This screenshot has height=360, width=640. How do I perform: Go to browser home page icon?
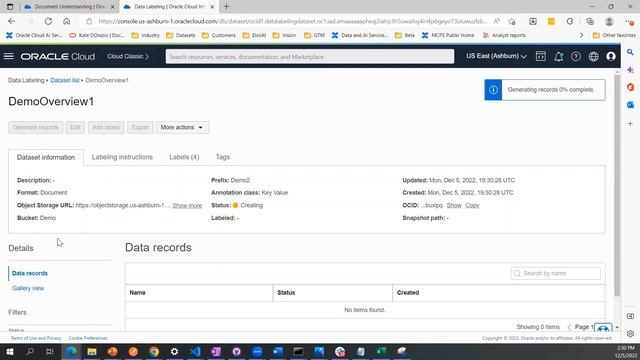pos(67,21)
